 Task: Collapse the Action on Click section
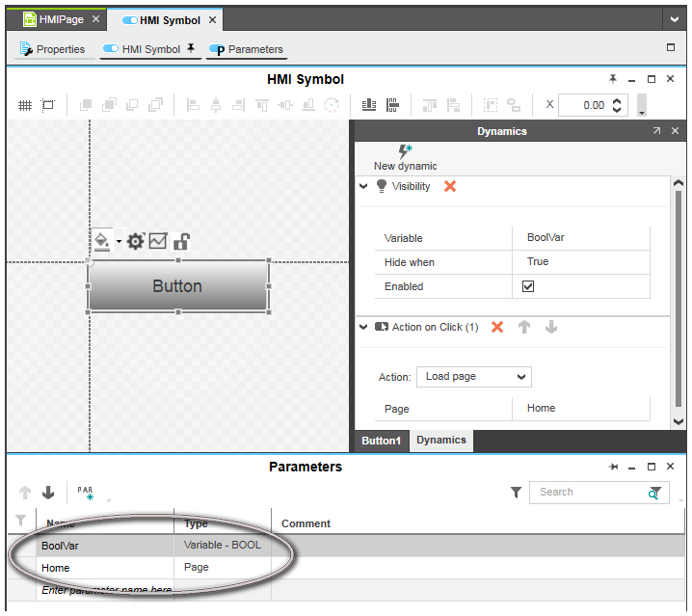coord(364,327)
